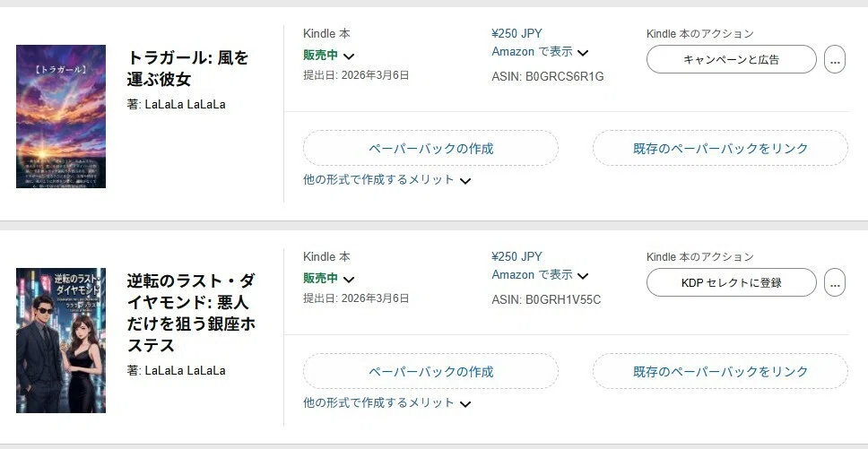Link existing paperback to トラガール

point(720,148)
